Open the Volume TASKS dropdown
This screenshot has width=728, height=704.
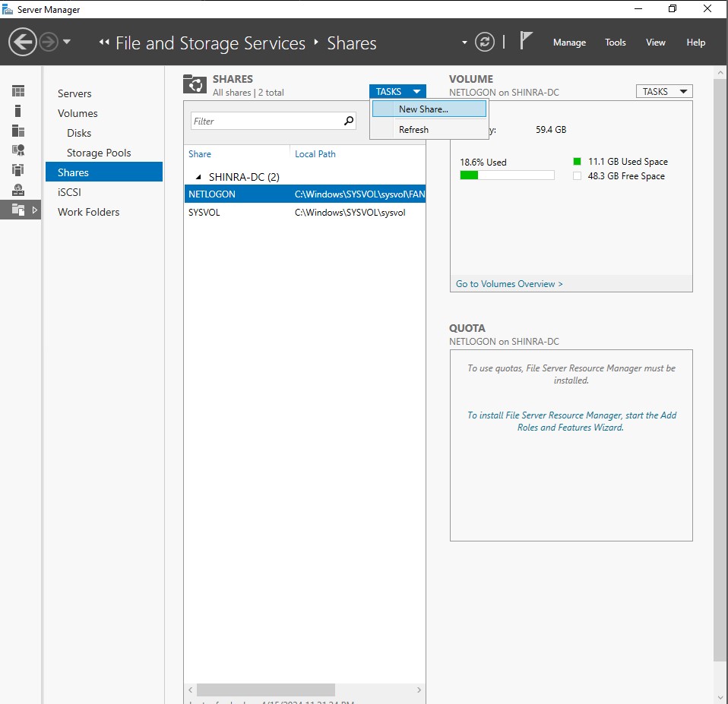click(663, 90)
